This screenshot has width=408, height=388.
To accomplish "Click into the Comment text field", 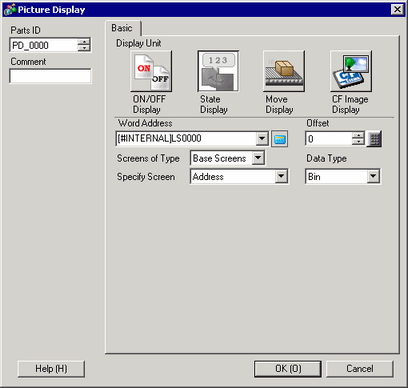I will pos(50,76).
